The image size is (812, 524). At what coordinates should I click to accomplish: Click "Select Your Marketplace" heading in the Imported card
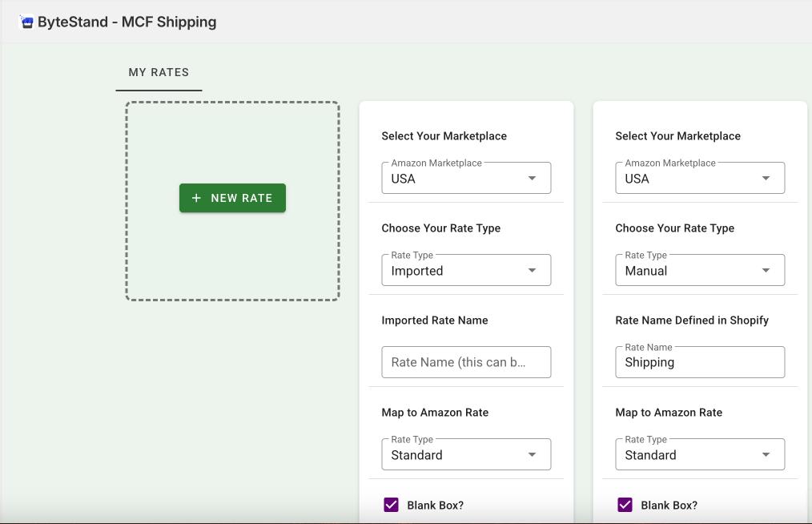click(x=444, y=135)
